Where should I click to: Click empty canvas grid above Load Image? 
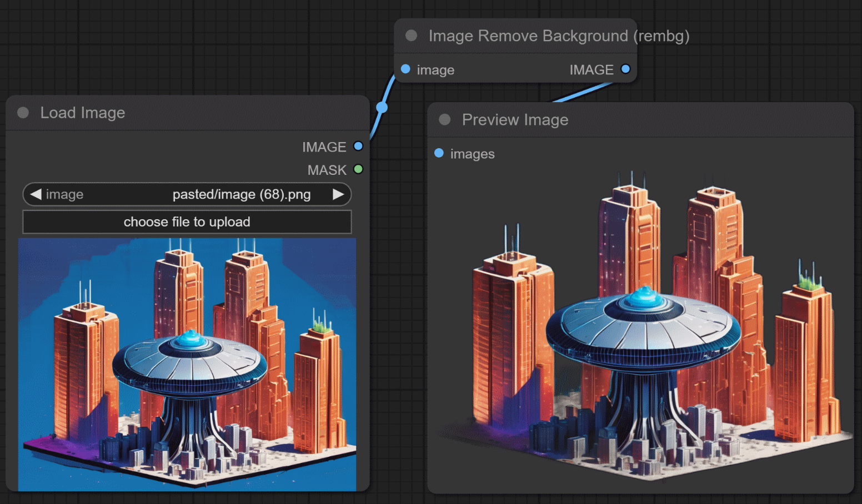pyautogui.click(x=167, y=50)
